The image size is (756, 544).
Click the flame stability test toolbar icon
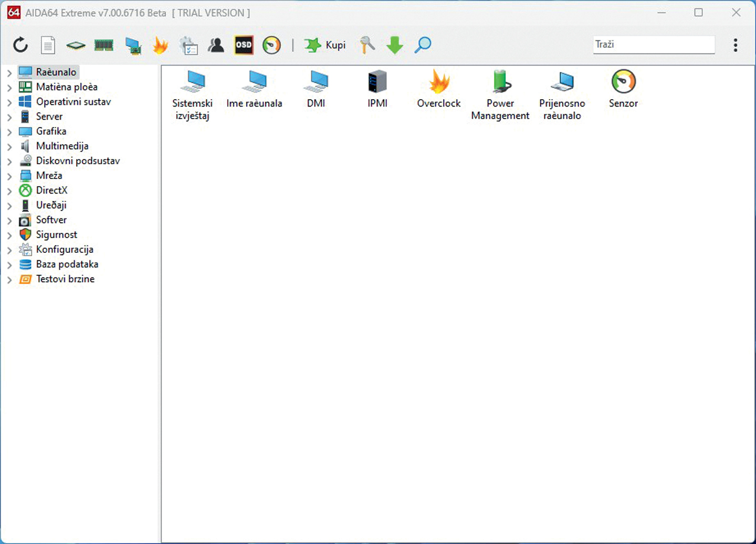(161, 45)
